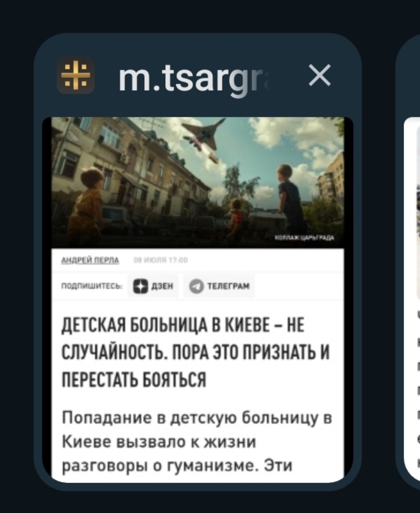Viewport: 420px width, 513px height.
Task: Tap the Подпишитесь label
Action: [92, 286]
